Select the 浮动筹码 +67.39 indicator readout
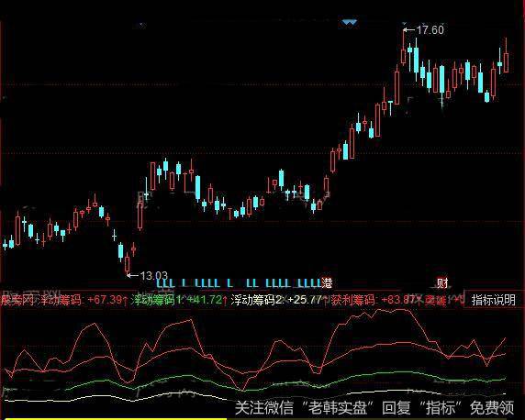The height and width of the screenshot is (420, 525). 83,300
